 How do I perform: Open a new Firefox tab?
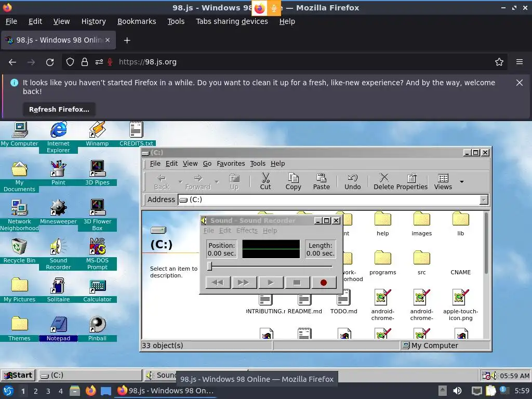coord(127,41)
